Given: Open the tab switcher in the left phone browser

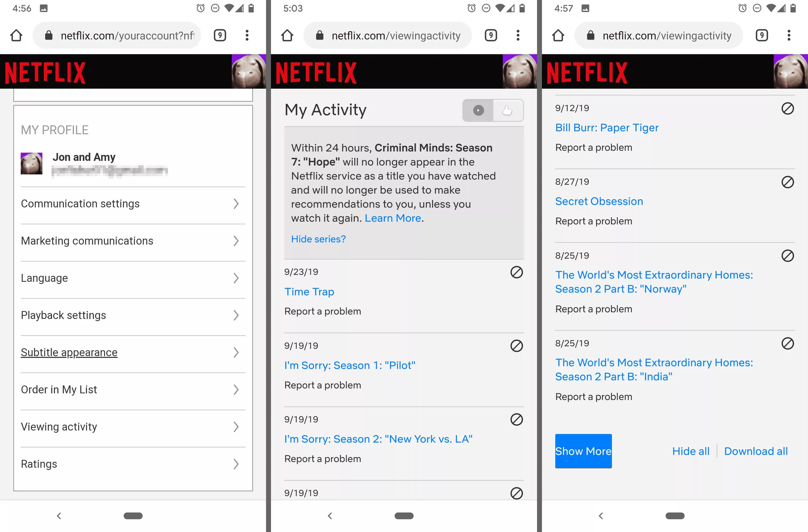Looking at the screenshot, I should (220, 35).
